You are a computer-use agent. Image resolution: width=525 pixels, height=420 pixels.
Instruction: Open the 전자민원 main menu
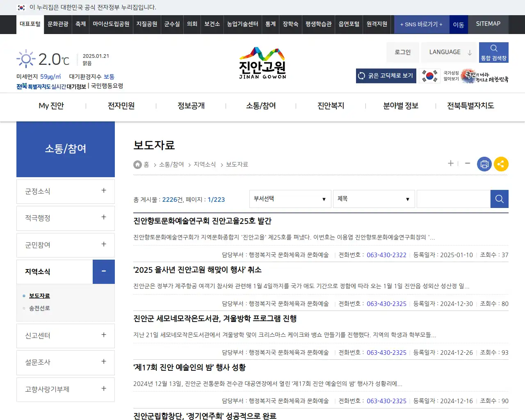pyautogui.click(x=121, y=105)
